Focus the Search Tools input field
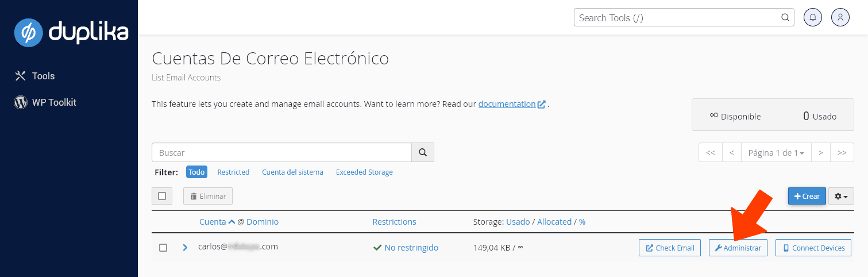 (678, 18)
